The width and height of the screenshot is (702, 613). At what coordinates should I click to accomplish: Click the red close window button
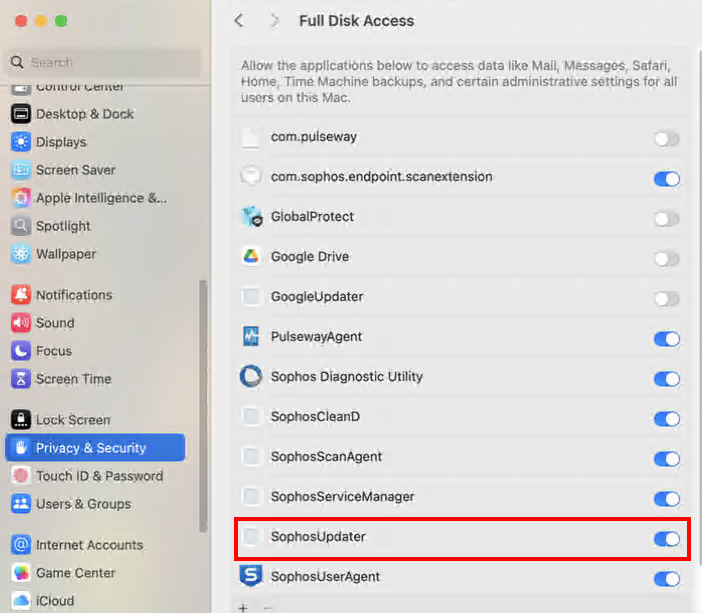pos(21,21)
